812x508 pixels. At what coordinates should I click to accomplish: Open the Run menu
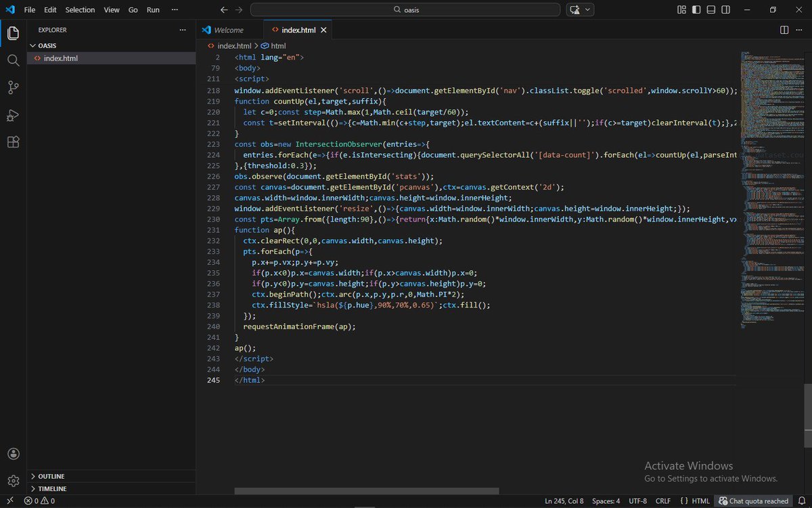153,10
